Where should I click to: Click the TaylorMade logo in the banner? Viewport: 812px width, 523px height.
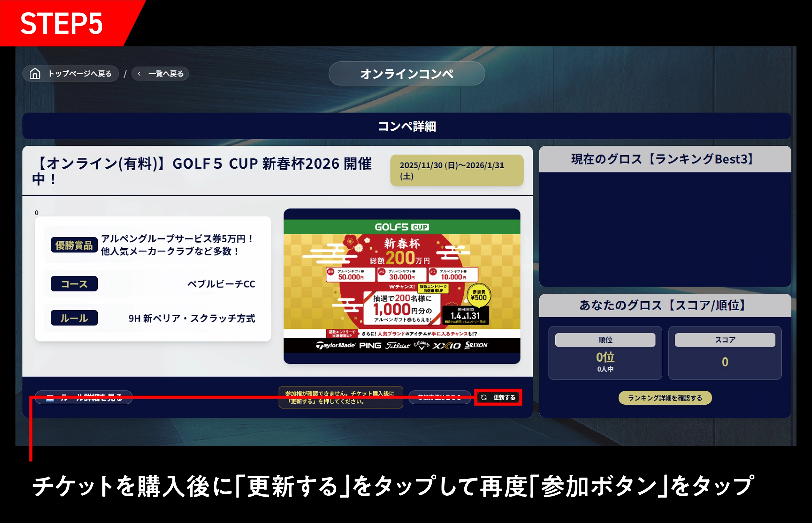335,345
